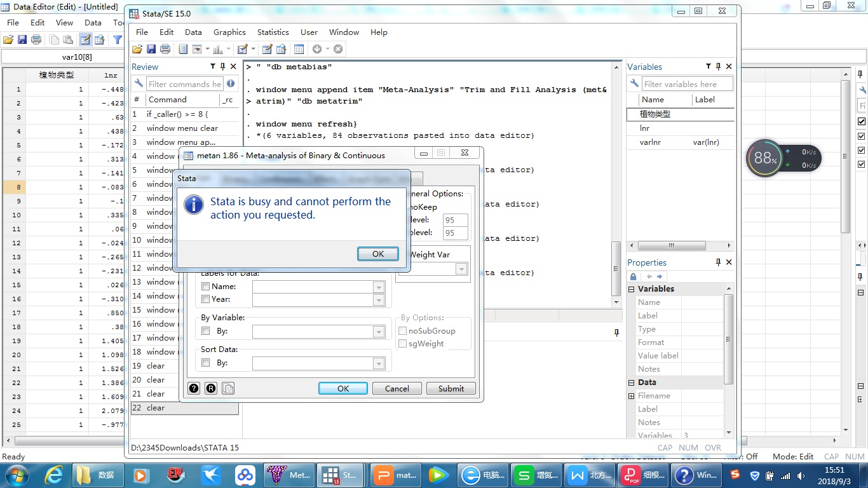Click the blue exclamation icon in Review panel
This screenshot has width=868, height=488.
pos(231,83)
